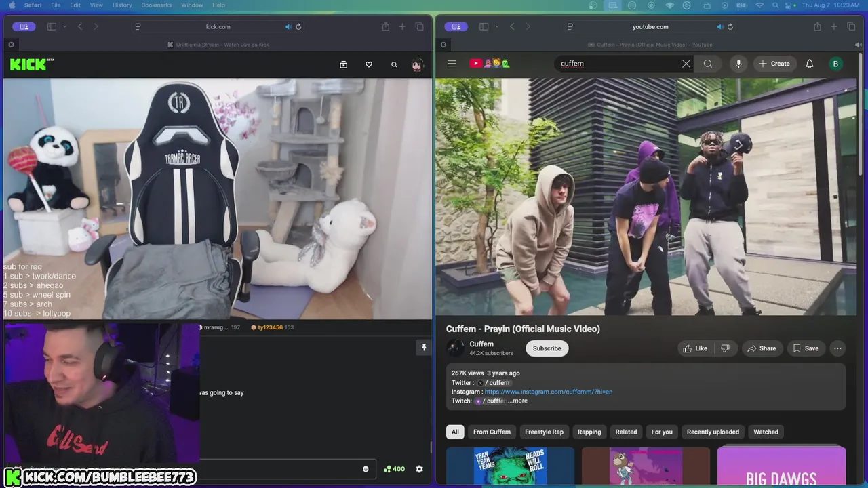The height and width of the screenshot is (488, 868).
Task: Share the Prayin video
Action: coord(762,348)
